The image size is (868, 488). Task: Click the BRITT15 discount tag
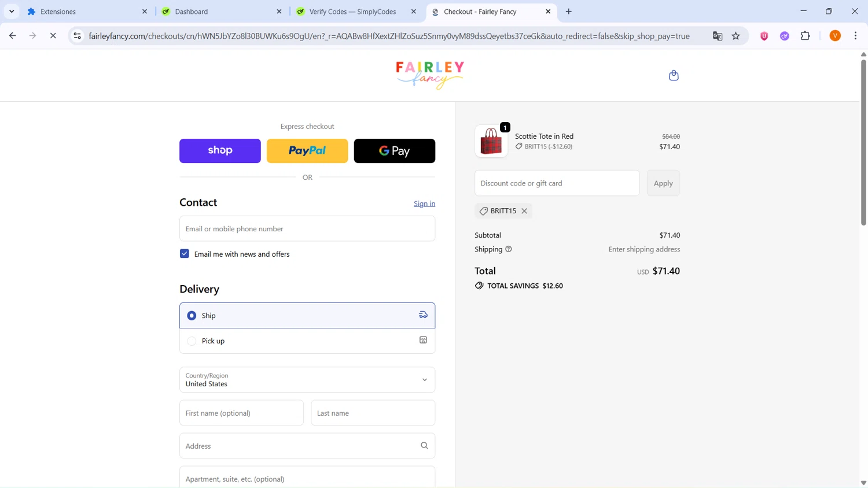coord(503,211)
